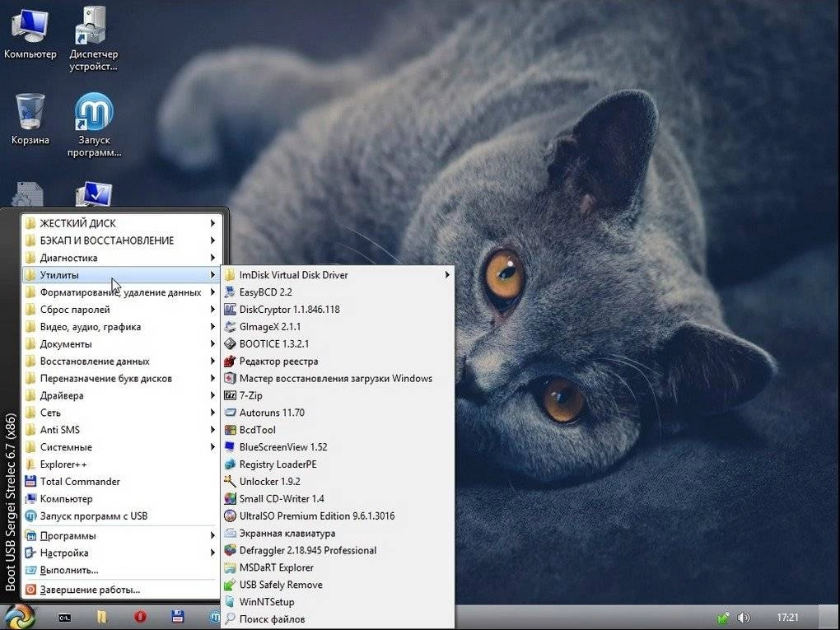Launch EasyBCD 2.2 from the menu
This screenshot has width=840, height=630.
338,292
